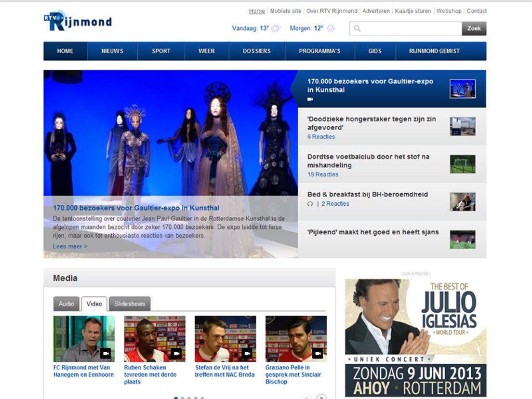Open 'Pijleend maakt het goed' headline
This screenshot has width=532, height=399.
point(373,232)
